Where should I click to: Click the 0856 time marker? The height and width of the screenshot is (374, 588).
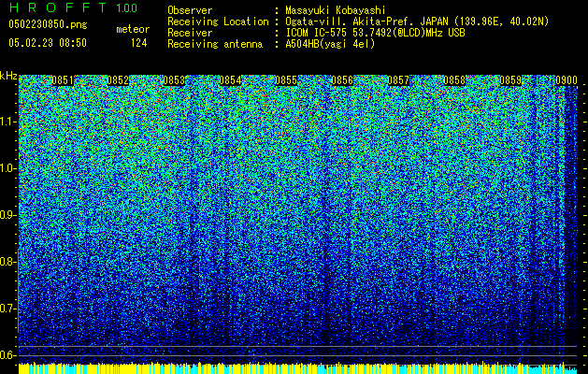pos(342,80)
